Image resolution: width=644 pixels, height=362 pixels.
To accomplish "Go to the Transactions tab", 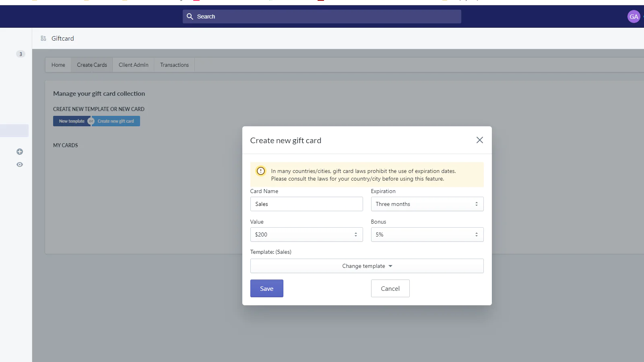I will coord(174,65).
